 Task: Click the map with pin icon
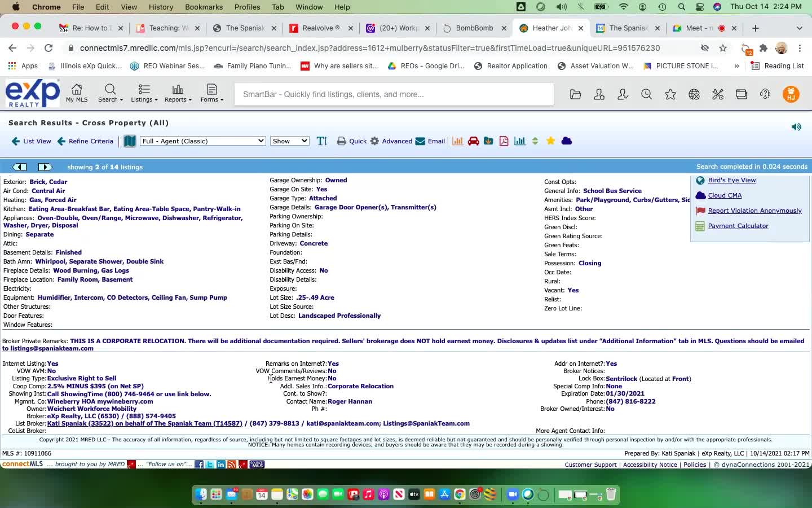(x=488, y=141)
